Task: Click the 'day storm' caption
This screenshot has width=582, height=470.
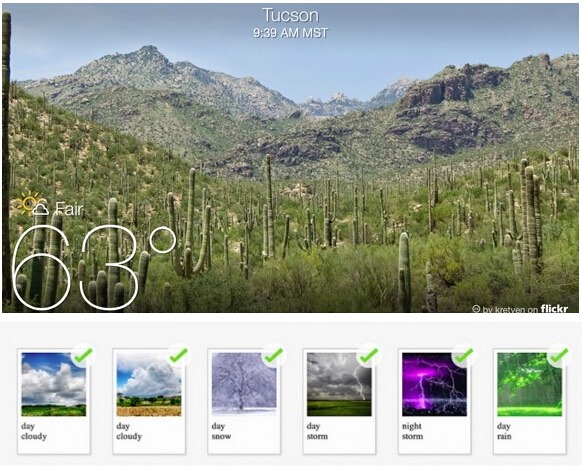Action: [x=317, y=431]
